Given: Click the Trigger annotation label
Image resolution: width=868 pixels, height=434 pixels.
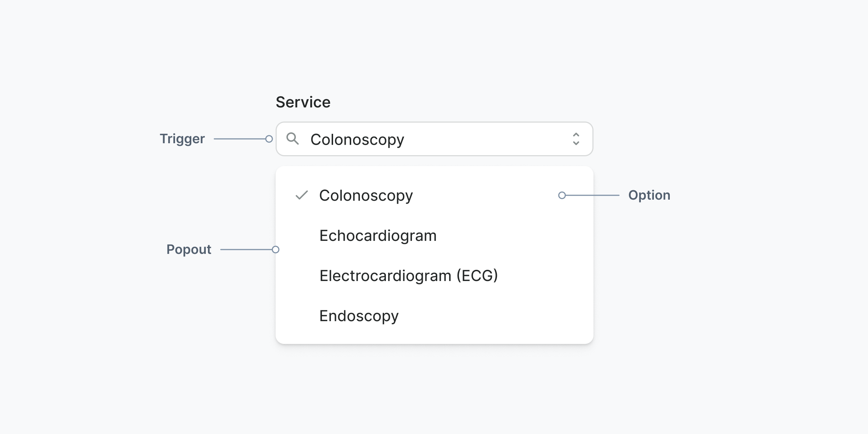Looking at the screenshot, I should [182, 139].
